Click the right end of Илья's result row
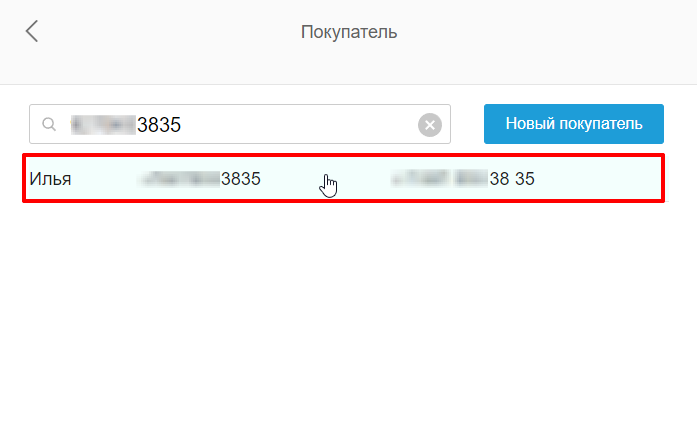This screenshot has width=697, height=439. (622, 178)
